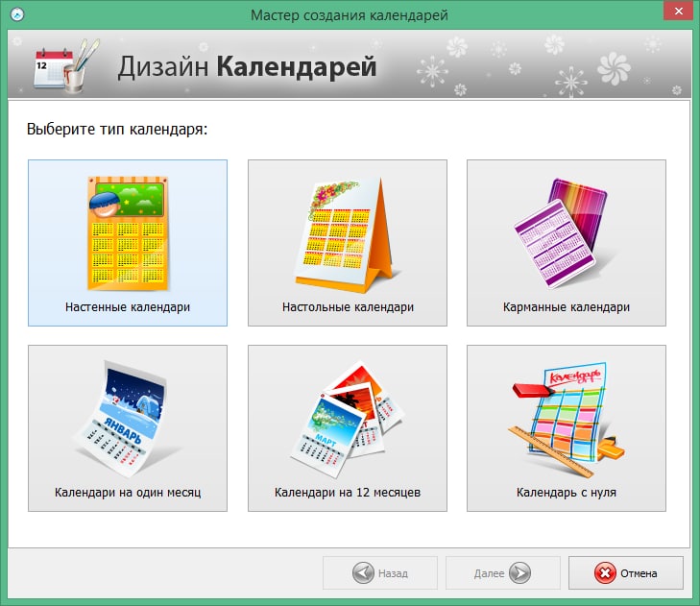Go back with the Назад button
700x606 pixels.
(x=380, y=572)
